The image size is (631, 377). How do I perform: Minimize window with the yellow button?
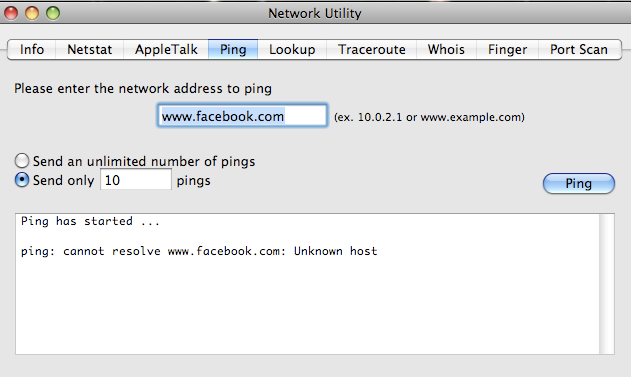point(32,13)
